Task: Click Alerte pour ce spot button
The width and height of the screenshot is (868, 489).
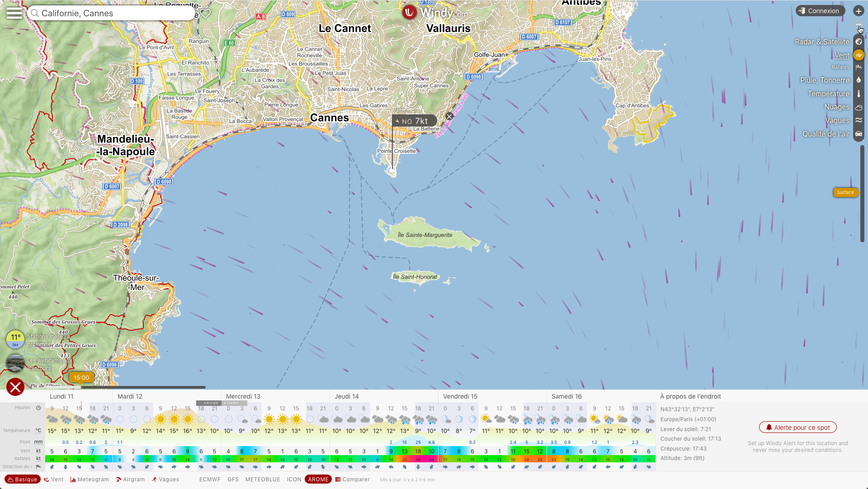Action: (x=797, y=427)
